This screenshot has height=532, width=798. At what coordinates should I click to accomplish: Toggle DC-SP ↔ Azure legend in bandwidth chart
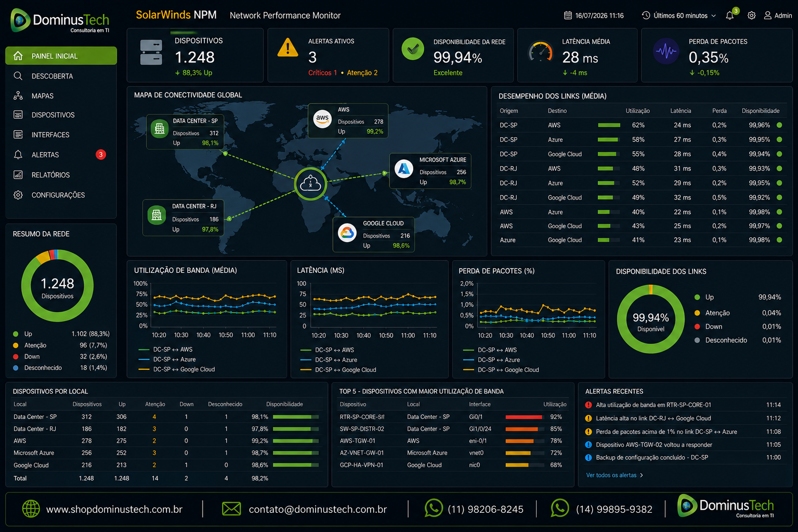pos(167,359)
